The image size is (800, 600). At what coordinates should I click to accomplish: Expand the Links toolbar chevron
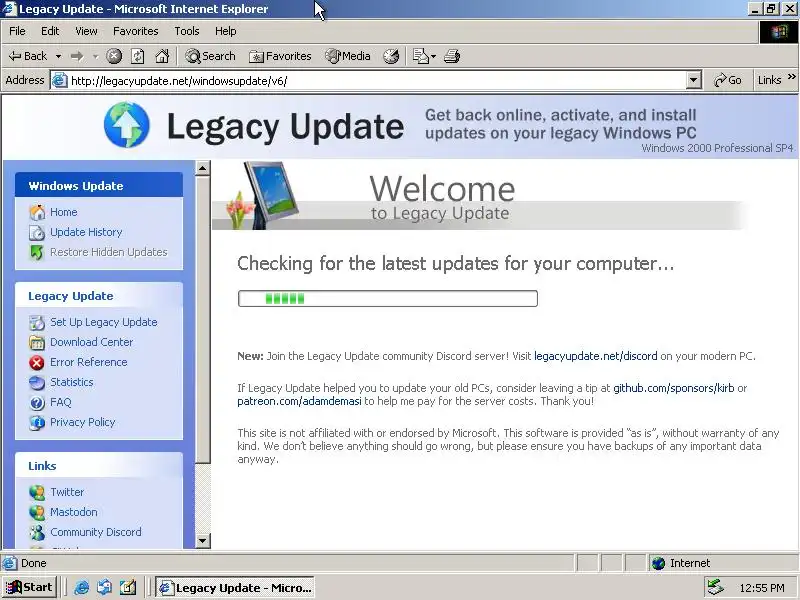click(792, 77)
